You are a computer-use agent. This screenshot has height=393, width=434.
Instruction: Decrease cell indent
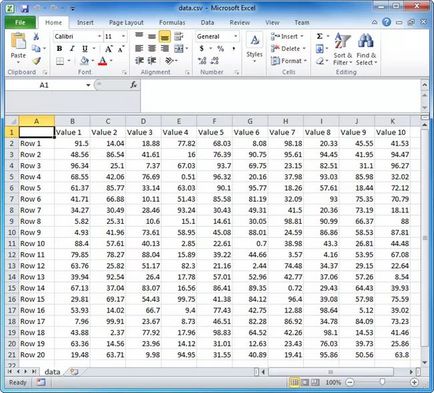coord(139,61)
